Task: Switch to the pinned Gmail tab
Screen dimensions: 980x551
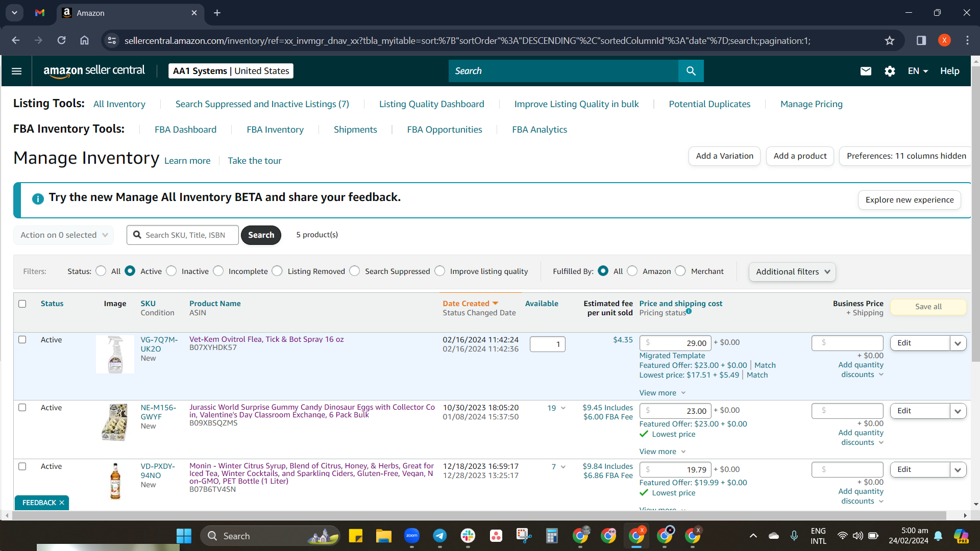Action: pyautogui.click(x=40, y=13)
